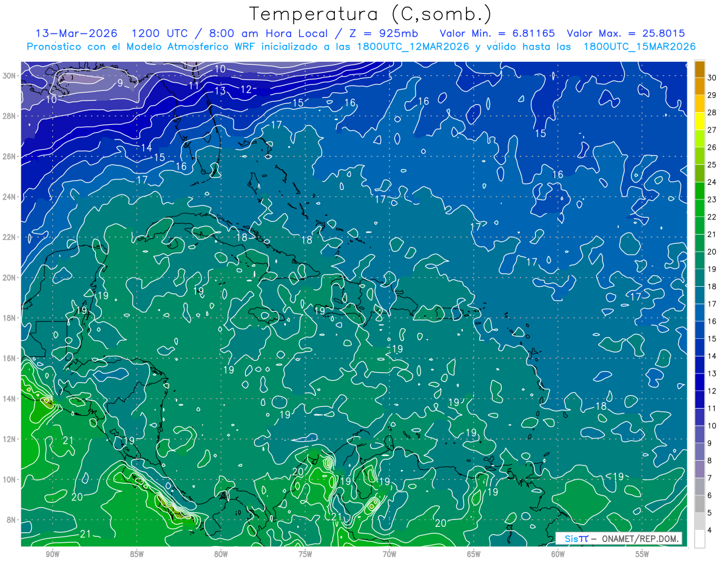Click the legend scale value "25"

click(x=712, y=165)
